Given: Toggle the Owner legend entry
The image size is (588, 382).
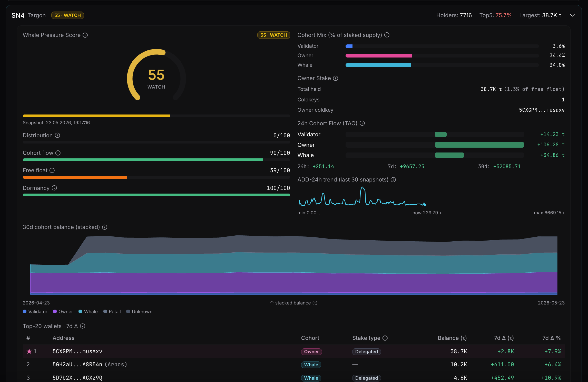Looking at the screenshot, I should [x=63, y=312].
